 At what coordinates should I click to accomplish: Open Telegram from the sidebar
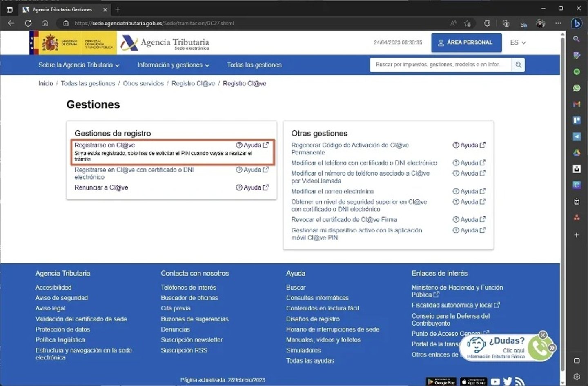(x=577, y=136)
